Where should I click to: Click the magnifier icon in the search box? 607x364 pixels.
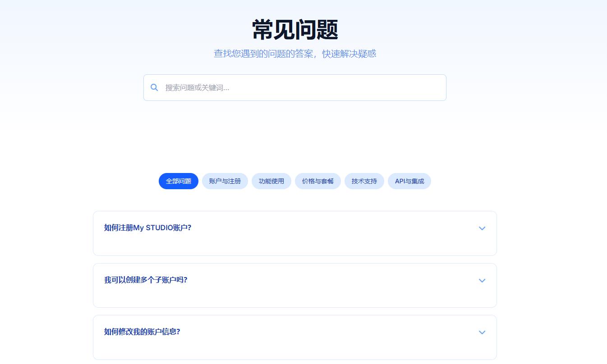click(x=154, y=87)
